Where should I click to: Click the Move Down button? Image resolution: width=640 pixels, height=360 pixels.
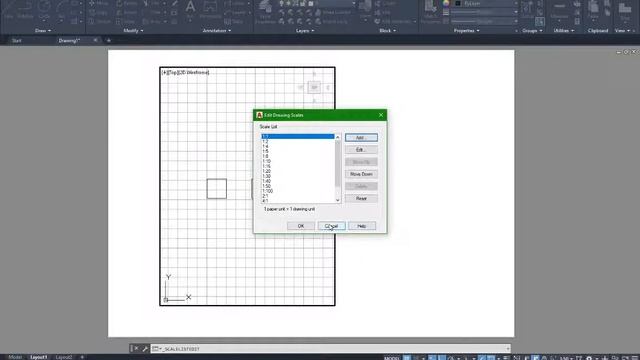(x=361, y=174)
